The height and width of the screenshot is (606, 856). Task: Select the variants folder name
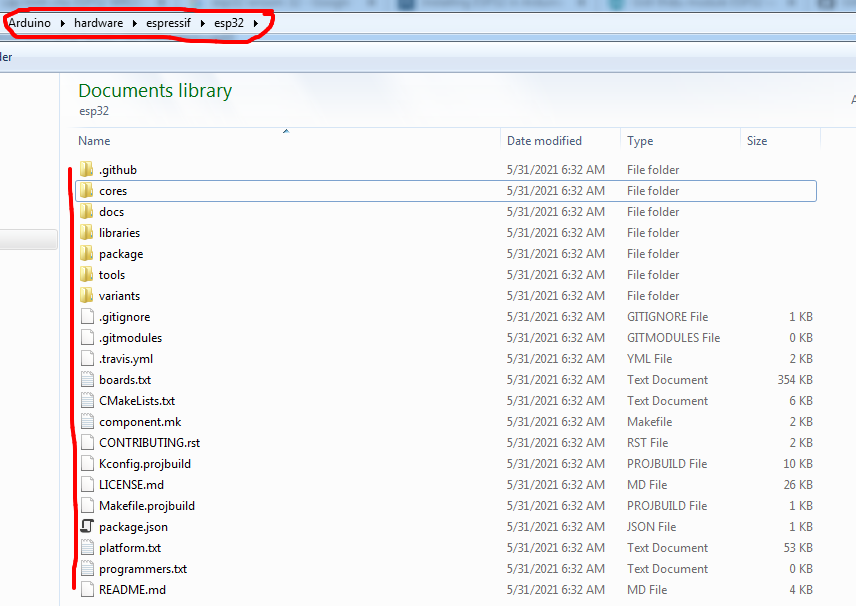coord(120,296)
